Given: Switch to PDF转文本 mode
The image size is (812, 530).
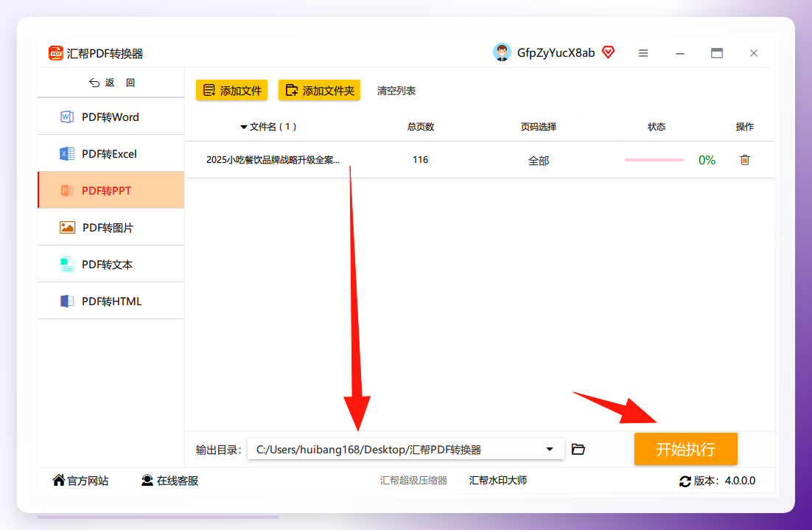Looking at the screenshot, I should pyautogui.click(x=111, y=264).
